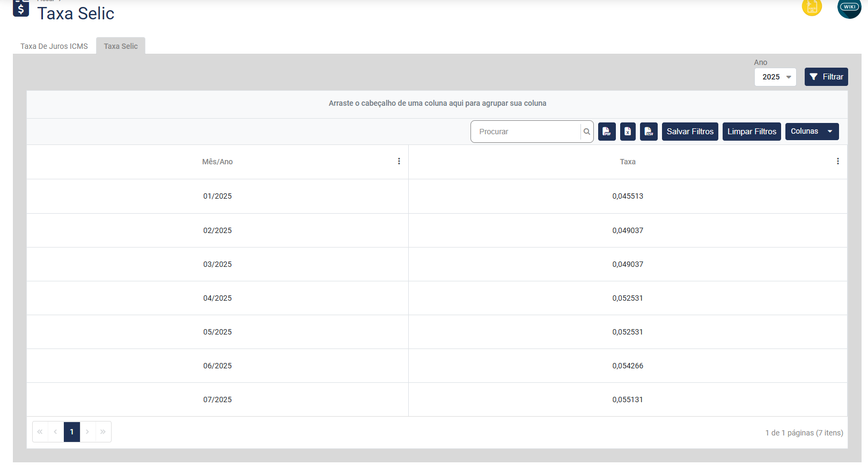The image size is (868, 465).
Task: Focus the Procurar search field
Action: 526,132
